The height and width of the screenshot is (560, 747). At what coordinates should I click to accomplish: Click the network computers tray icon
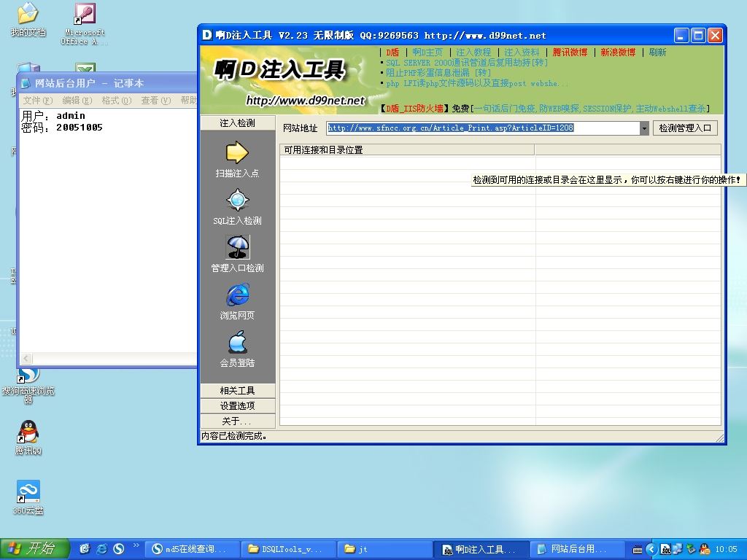(678, 549)
